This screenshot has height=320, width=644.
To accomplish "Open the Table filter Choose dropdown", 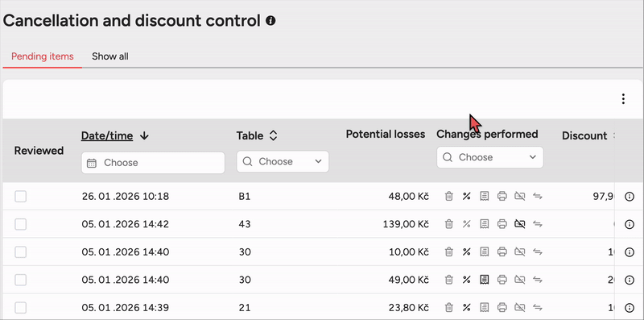I will coord(283,162).
